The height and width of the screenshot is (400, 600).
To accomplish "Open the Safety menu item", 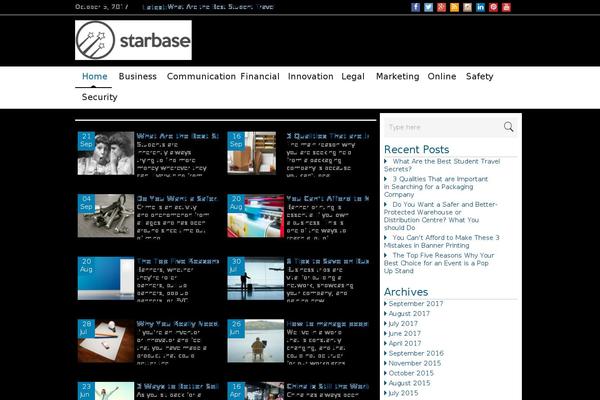I will click(x=479, y=77).
